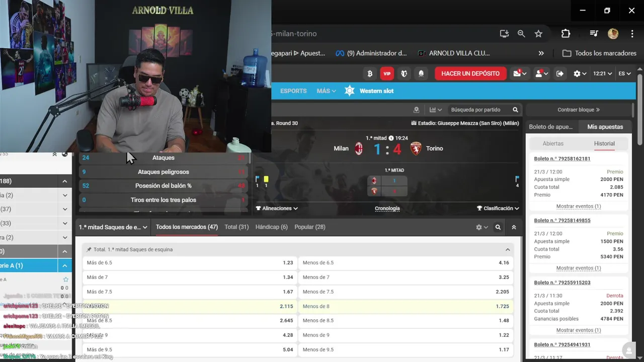Image resolution: width=644 pixels, height=362 pixels.
Task: Bookmark page with browser star icon
Action: (538, 34)
